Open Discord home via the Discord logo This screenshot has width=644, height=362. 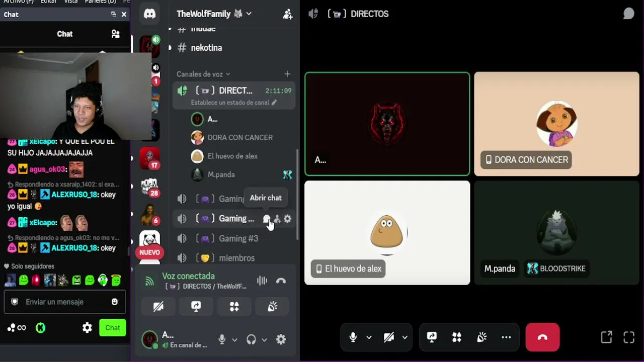[149, 14]
